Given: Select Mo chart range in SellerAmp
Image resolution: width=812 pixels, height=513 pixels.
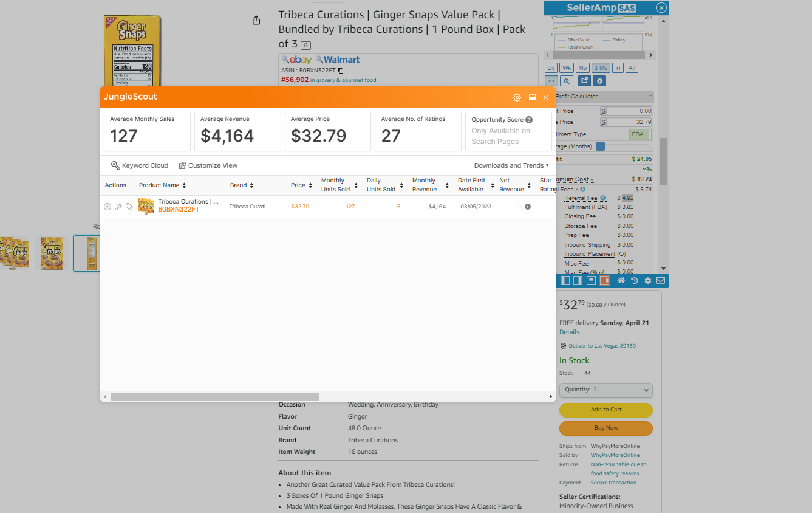Looking at the screenshot, I should (x=582, y=67).
